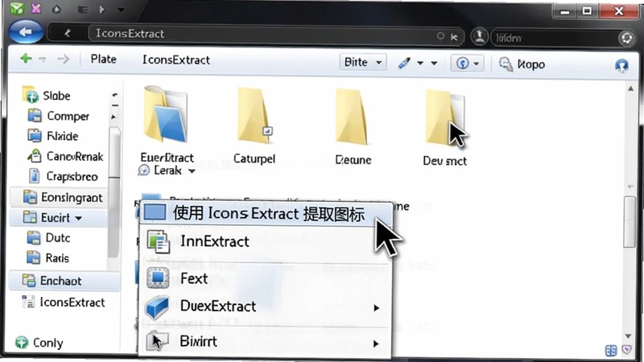Open Bixirrt submenu
The image size is (644, 362).
[265, 341]
